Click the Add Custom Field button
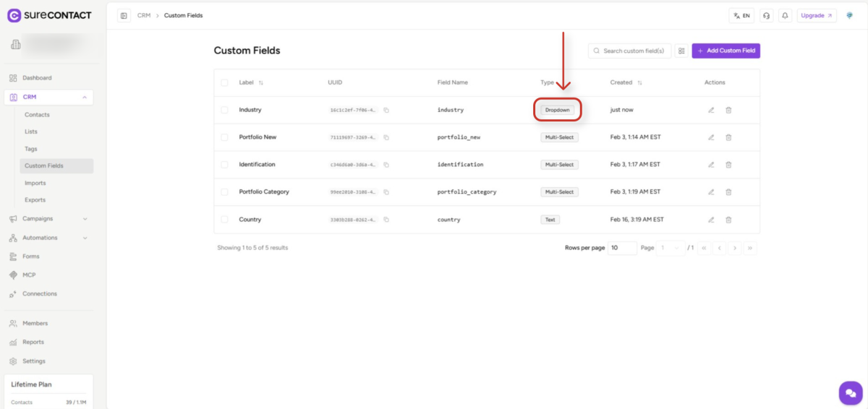 726,51
